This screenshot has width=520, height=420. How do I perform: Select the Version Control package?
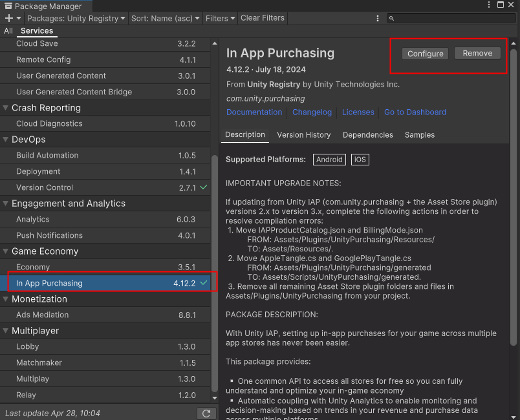105,187
